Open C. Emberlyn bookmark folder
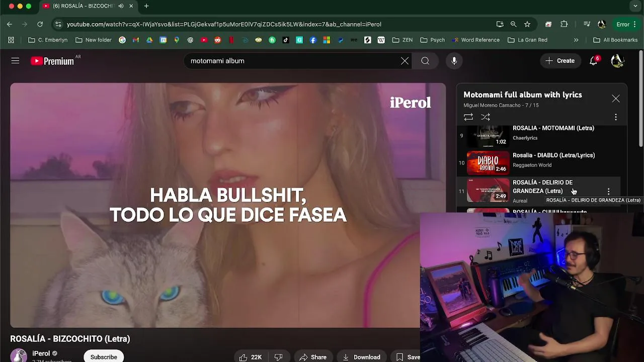 click(x=48, y=40)
